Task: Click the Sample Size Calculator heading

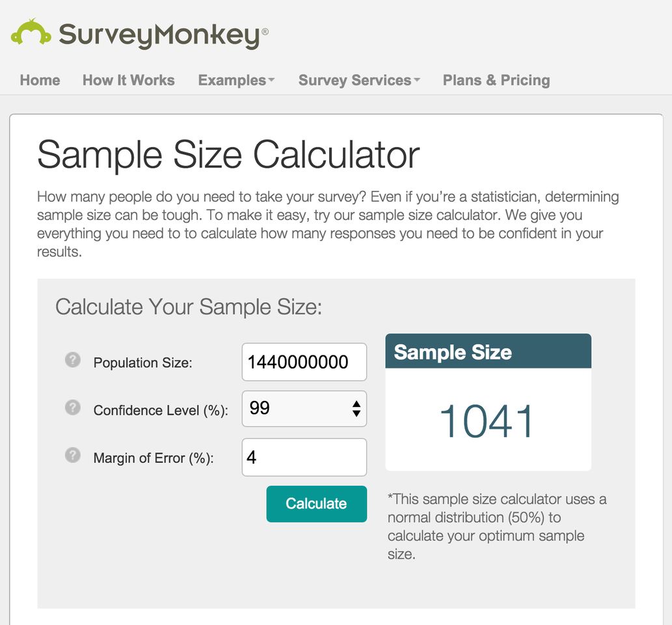Action: click(x=228, y=156)
